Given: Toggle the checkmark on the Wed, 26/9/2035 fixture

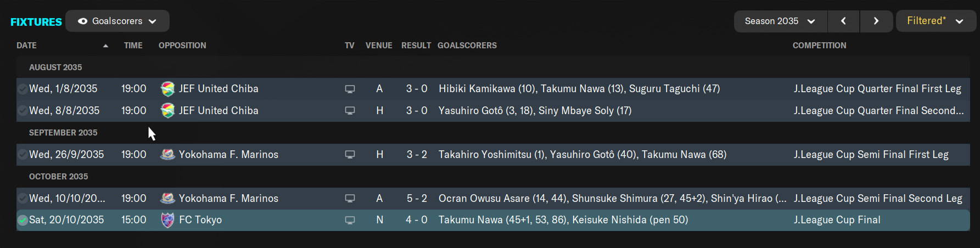Looking at the screenshot, I should [23, 155].
